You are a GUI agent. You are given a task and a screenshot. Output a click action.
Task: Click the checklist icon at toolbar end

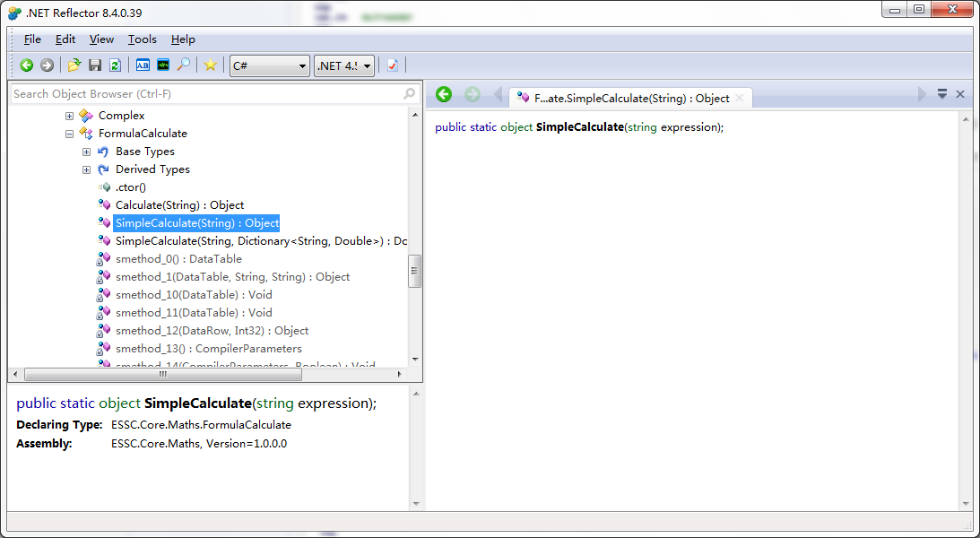point(393,65)
